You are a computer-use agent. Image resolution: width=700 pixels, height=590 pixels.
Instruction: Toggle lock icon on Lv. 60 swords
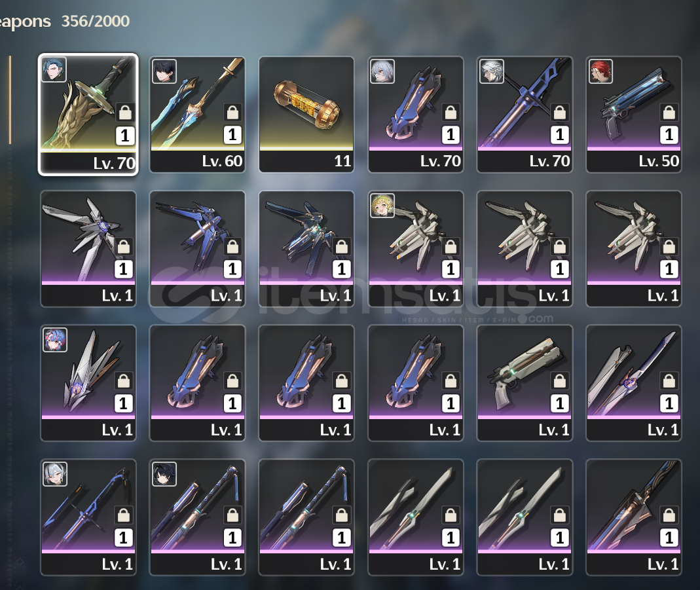[232, 112]
